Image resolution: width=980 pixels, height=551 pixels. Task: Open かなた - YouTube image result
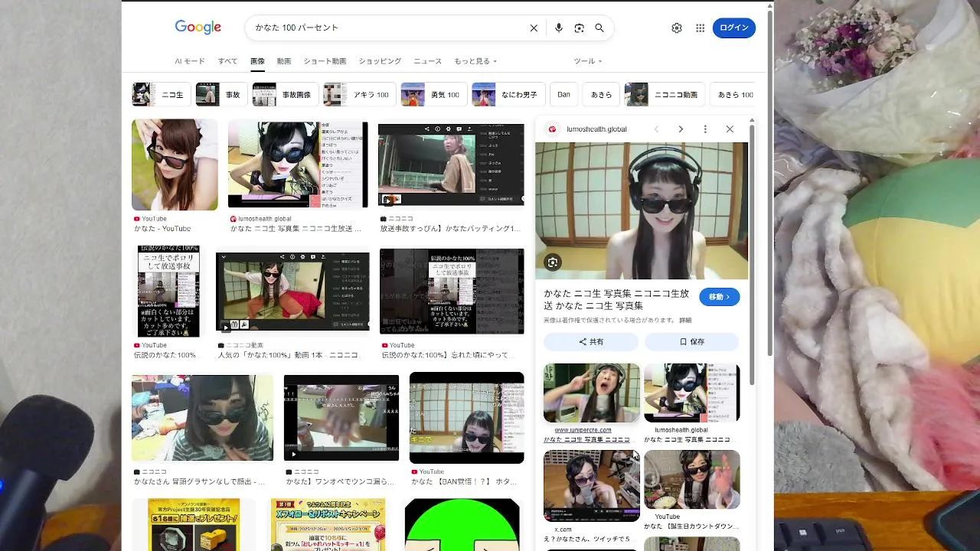coord(175,165)
